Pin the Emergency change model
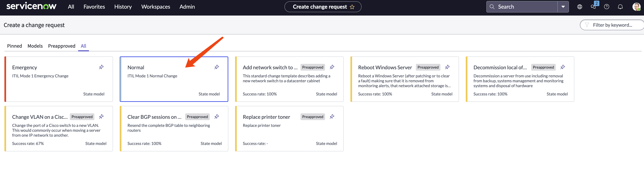The image size is (644, 174). point(101,67)
